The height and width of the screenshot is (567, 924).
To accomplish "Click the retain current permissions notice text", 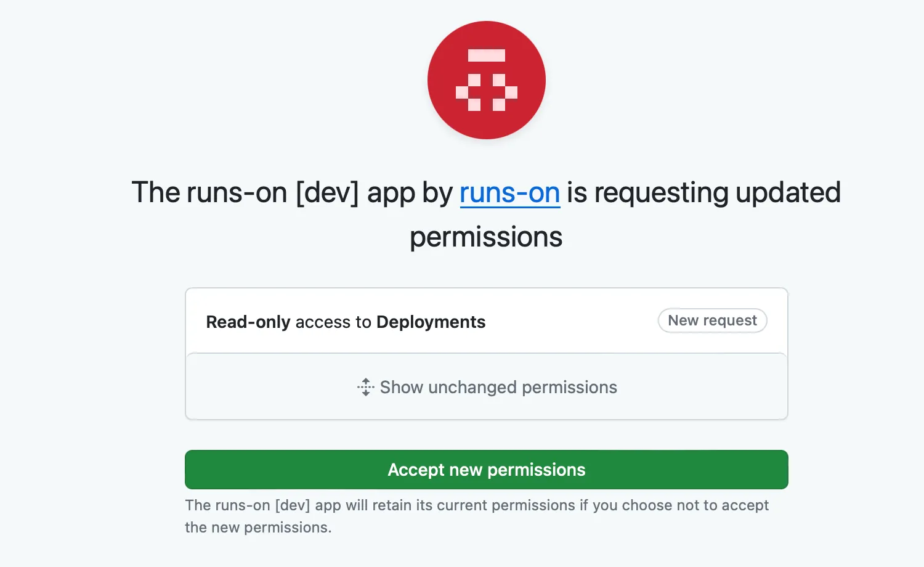I will [x=477, y=516].
